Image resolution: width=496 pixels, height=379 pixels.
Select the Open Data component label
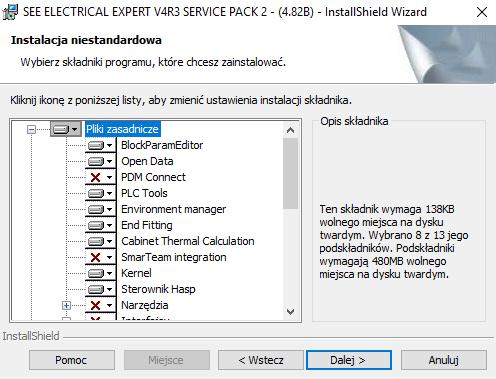click(x=147, y=161)
